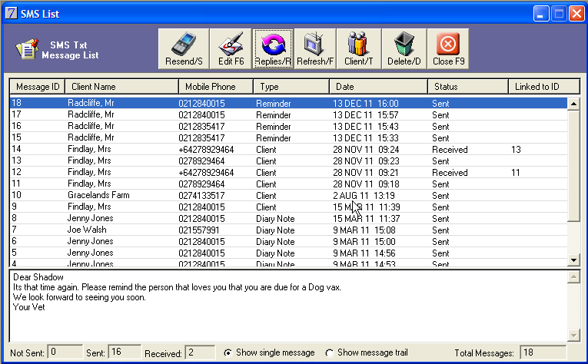Select the Joe Walsh message row
The image size is (588, 364).
288,230
